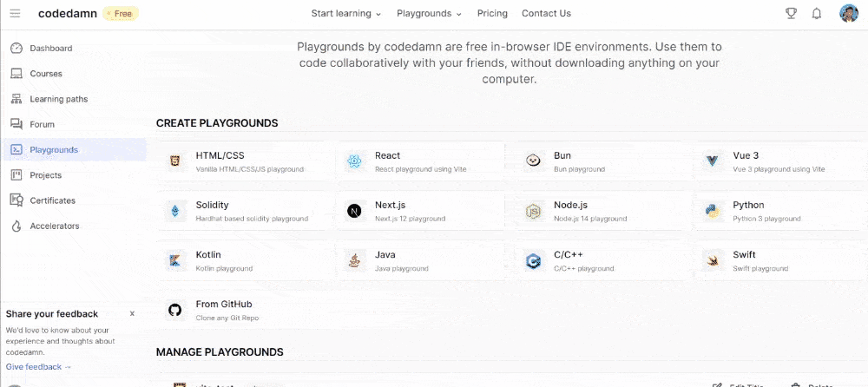This screenshot has width=868, height=387.
Task: Click the Solidity Ethereum icon
Action: pyautogui.click(x=175, y=211)
